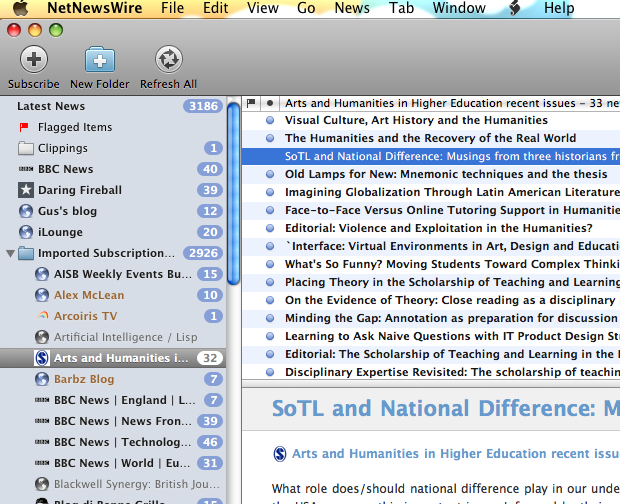Image resolution: width=620 pixels, height=504 pixels.
Task: Open the Apple menu
Action: 20,8
